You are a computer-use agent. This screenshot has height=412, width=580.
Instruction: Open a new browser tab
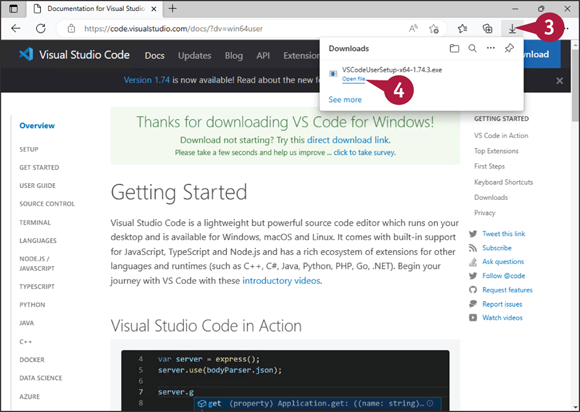point(172,9)
